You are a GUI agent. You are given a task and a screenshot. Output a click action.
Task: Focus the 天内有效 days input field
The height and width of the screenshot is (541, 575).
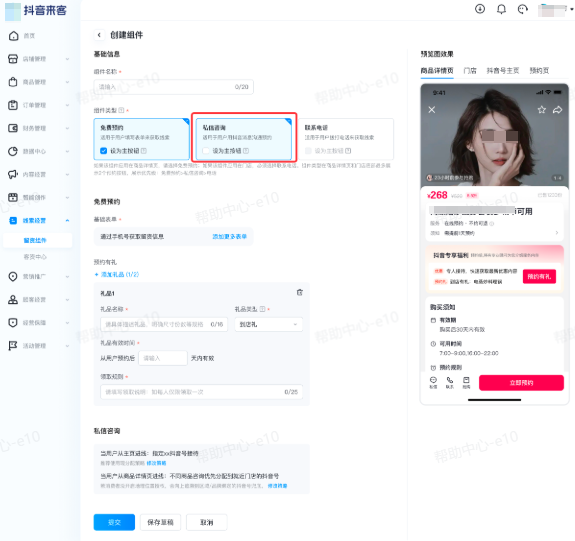pos(163,358)
